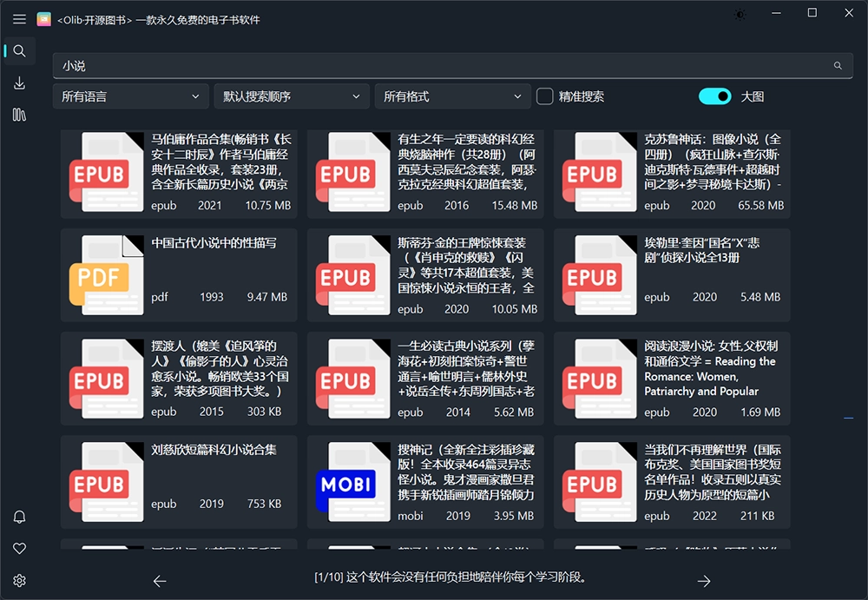868x600 pixels.
Task: Click EPUB icon of 一生必读古典小说系列
Action: (x=353, y=379)
